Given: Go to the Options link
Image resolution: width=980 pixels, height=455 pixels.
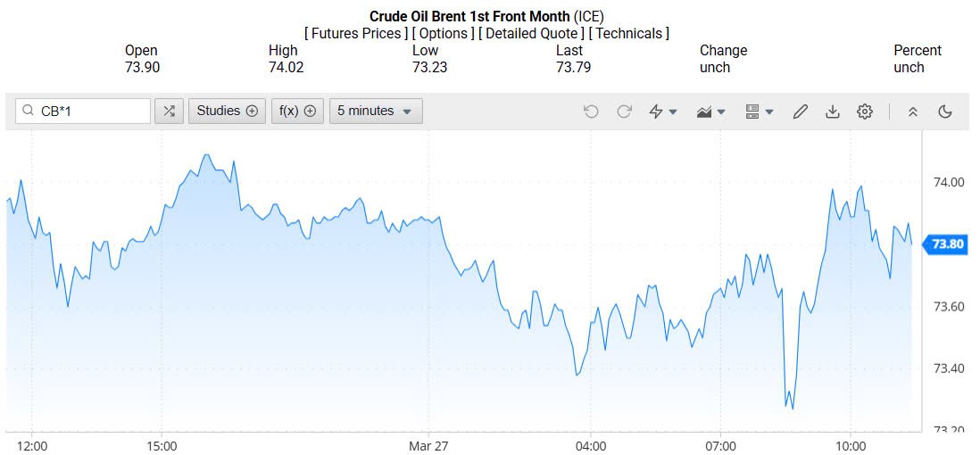Looking at the screenshot, I should coord(444,33).
